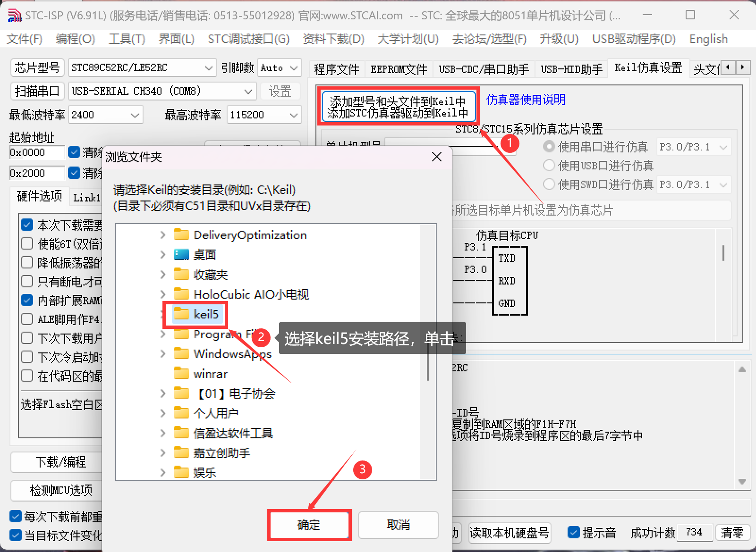
Task: Toggle 提示音 checkbox
Action: [574, 532]
